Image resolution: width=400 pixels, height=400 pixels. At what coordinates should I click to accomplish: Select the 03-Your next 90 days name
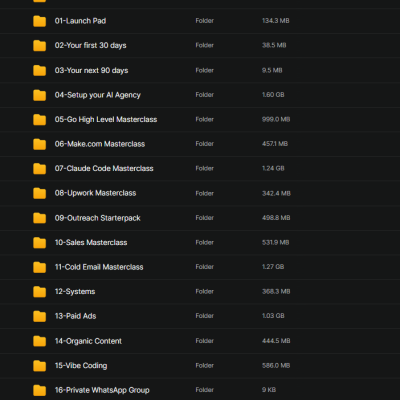(x=92, y=70)
